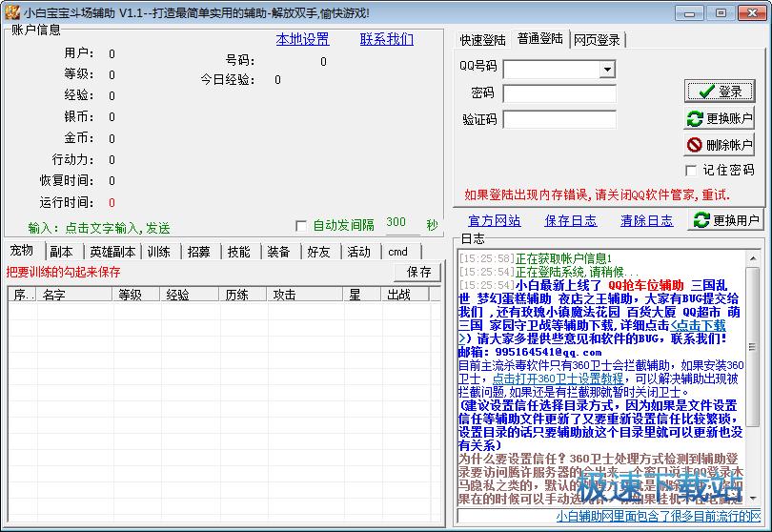Open the 官方网站 official website link

click(495, 220)
